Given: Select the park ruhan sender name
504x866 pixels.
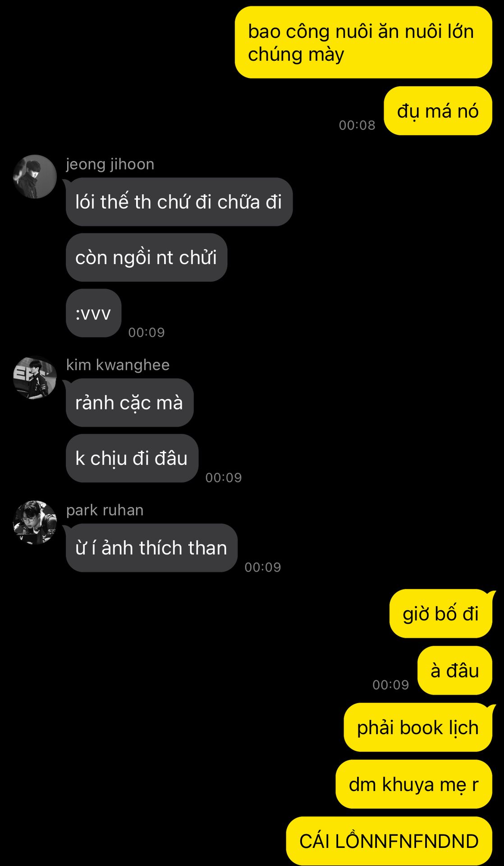Looking at the screenshot, I should (105, 510).
